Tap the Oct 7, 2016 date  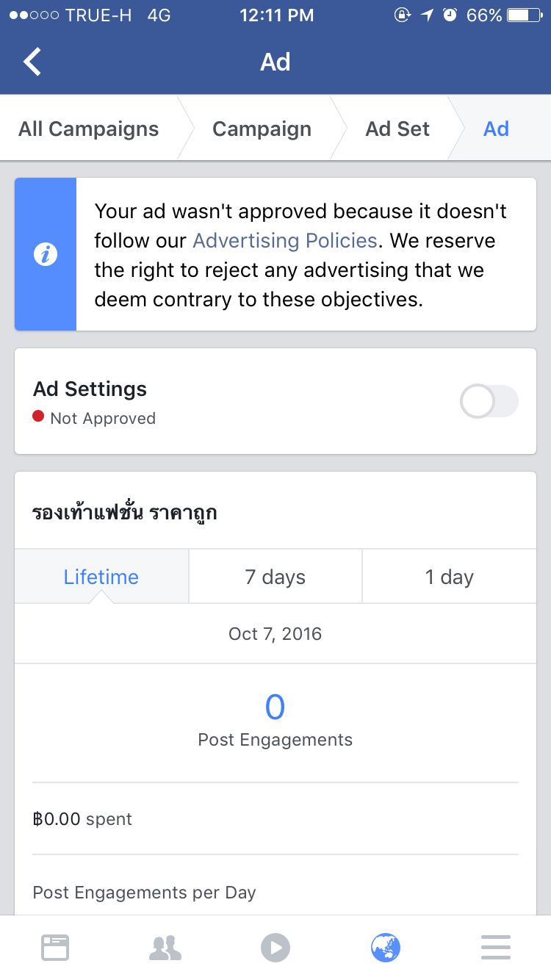tap(275, 634)
